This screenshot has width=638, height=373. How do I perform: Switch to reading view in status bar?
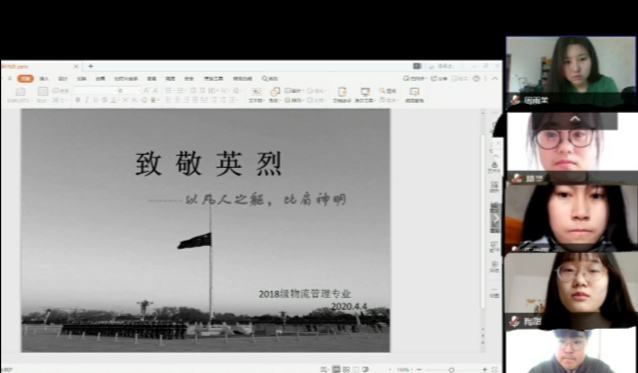[x=356, y=369]
